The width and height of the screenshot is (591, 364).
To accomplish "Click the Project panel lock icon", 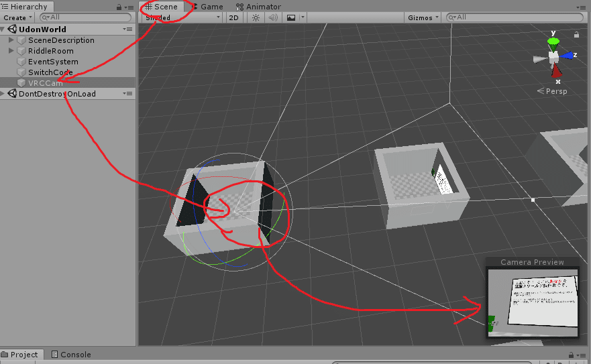I will [571, 355].
